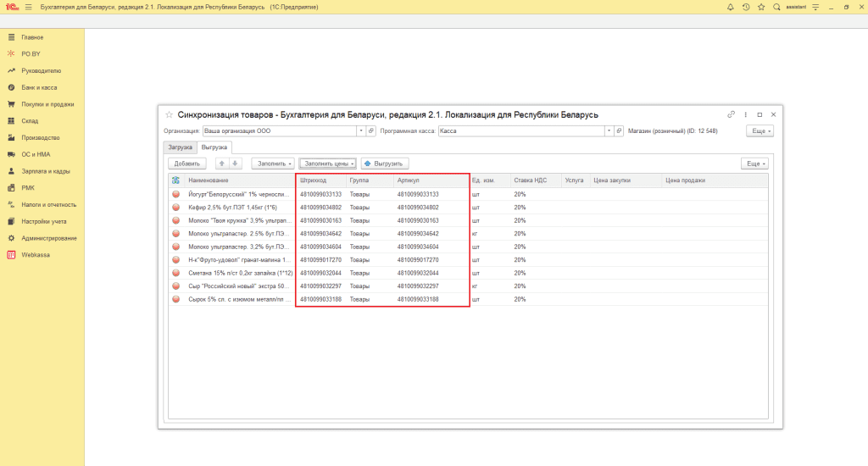Open three-dot form menu icon
868x466 pixels.
pos(745,114)
